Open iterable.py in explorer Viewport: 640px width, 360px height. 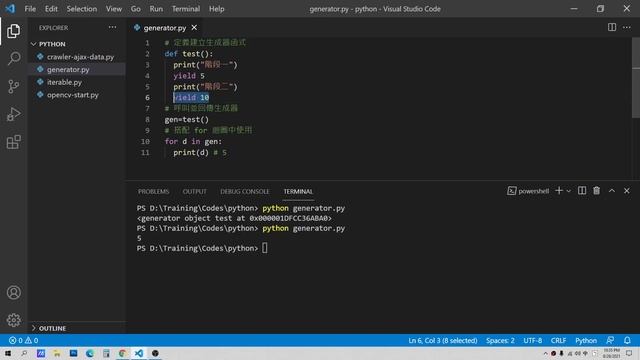coord(64,82)
